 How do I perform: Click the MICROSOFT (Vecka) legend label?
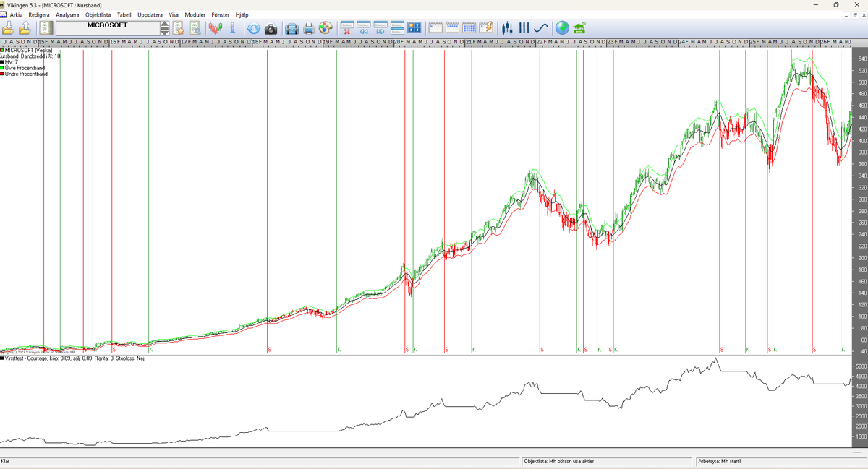(x=28, y=50)
